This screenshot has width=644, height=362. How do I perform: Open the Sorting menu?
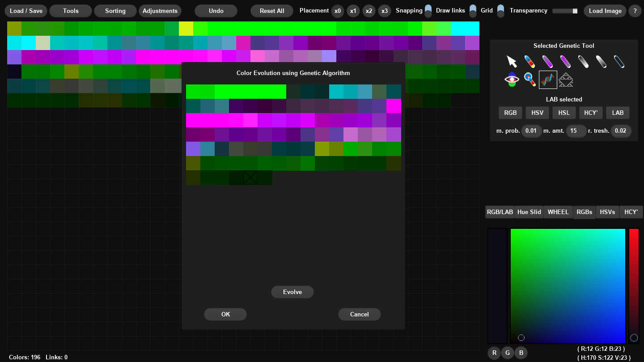115,11
